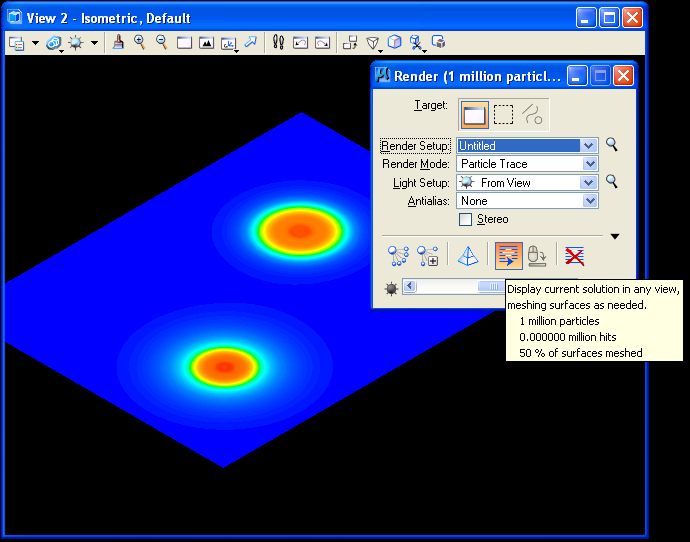Click the add more particles icon
Viewport: 690px width, 542px height.
click(x=428, y=256)
